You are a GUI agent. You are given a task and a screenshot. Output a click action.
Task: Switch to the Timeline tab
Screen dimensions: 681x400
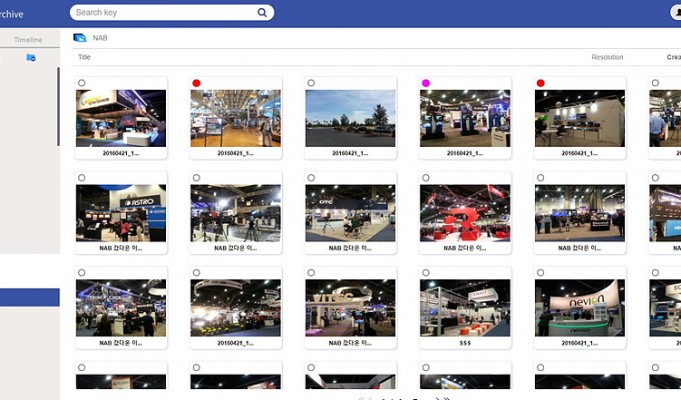(28, 40)
